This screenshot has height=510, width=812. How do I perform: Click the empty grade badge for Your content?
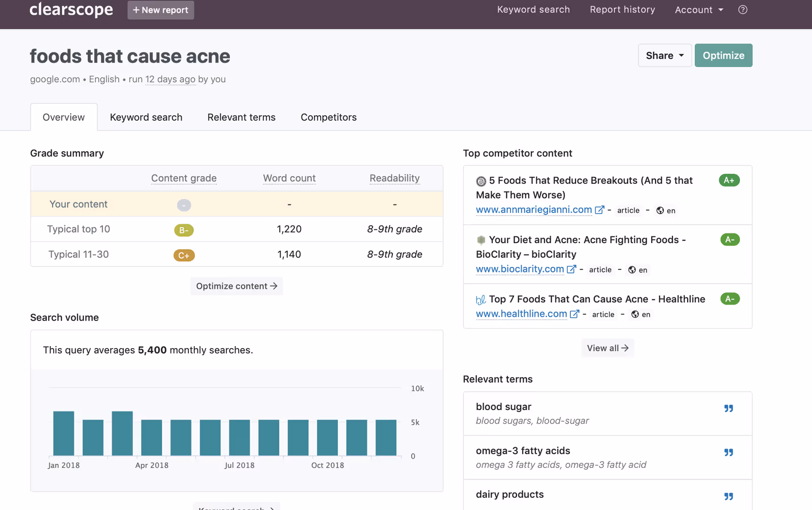tap(184, 205)
